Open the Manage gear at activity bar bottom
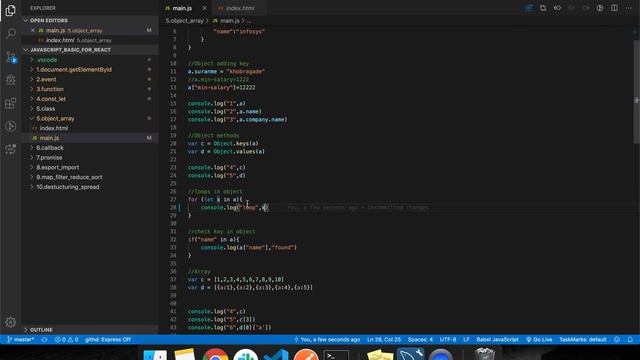The width and height of the screenshot is (640, 360). [x=11, y=322]
